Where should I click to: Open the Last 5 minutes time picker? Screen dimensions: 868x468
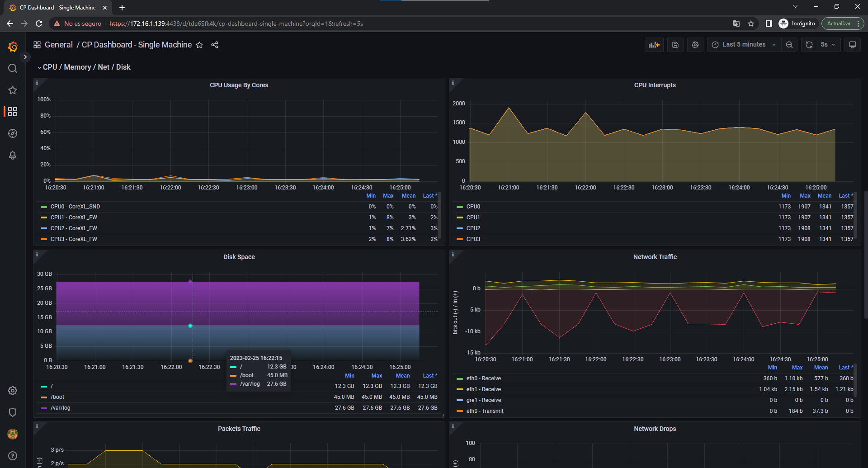(x=744, y=45)
